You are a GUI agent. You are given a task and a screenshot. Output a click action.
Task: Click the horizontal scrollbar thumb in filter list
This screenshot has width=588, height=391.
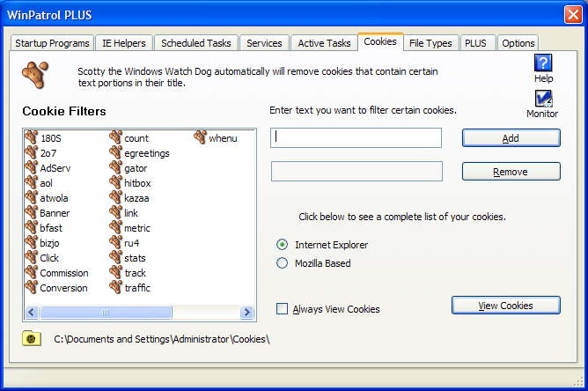click(x=106, y=313)
